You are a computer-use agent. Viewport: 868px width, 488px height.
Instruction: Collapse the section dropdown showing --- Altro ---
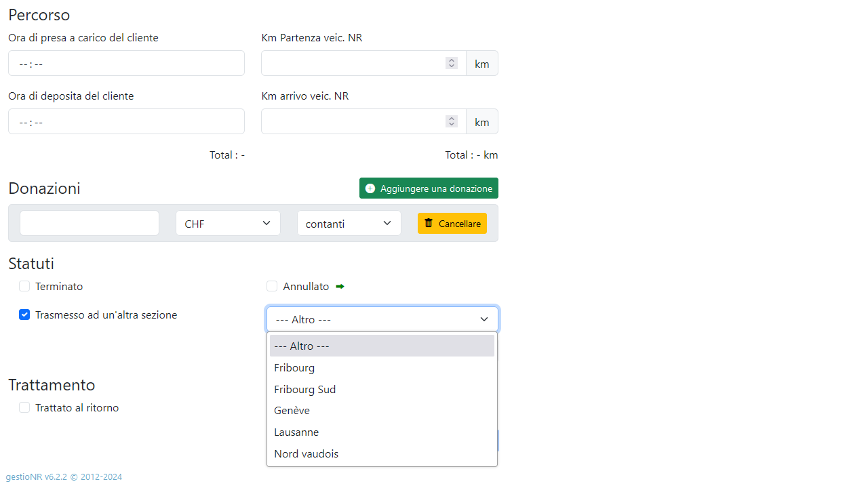[382, 319]
